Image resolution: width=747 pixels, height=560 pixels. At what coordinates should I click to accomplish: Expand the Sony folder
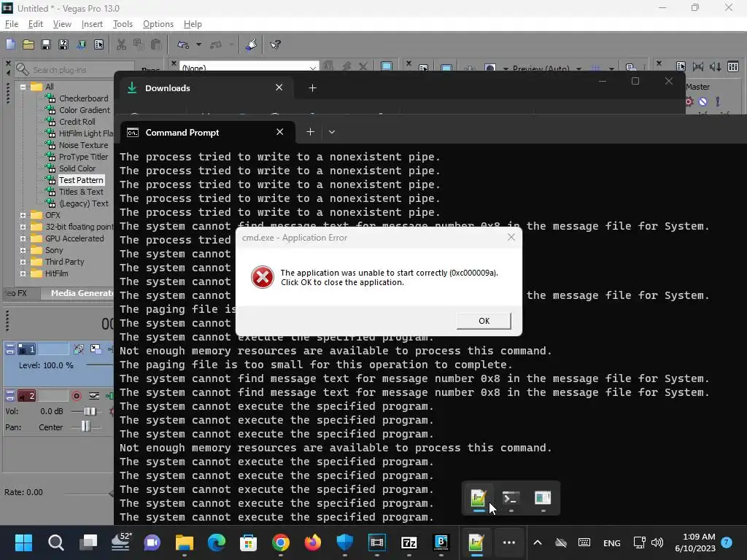(x=23, y=250)
